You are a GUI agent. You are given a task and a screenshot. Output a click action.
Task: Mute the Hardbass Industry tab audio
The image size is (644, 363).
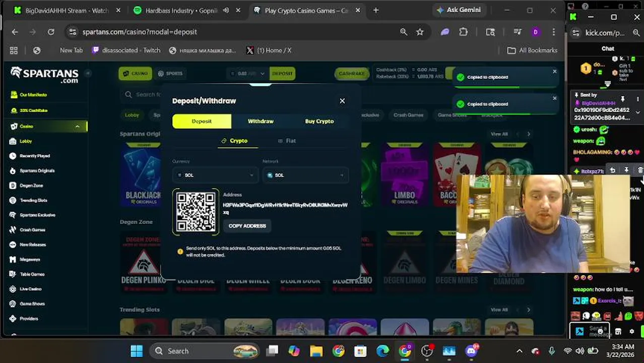coord(226,10)
